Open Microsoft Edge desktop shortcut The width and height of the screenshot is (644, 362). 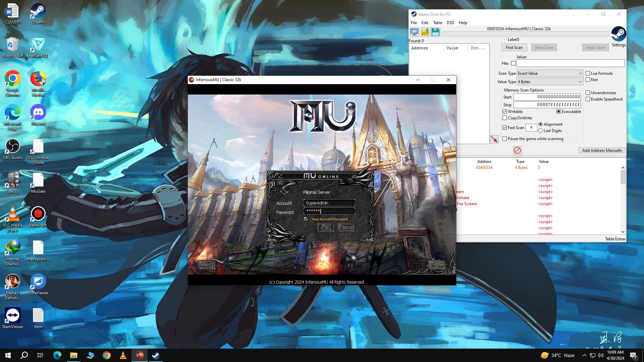tap(13, 117)
